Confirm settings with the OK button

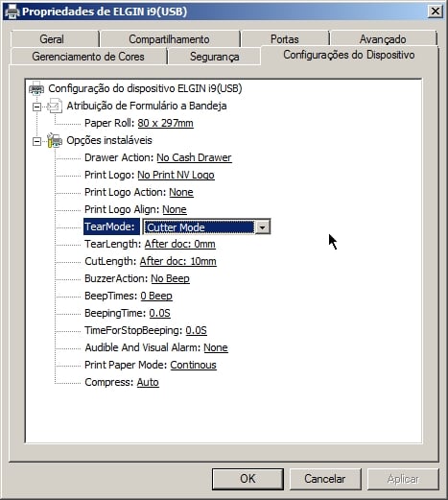point(248,479)
